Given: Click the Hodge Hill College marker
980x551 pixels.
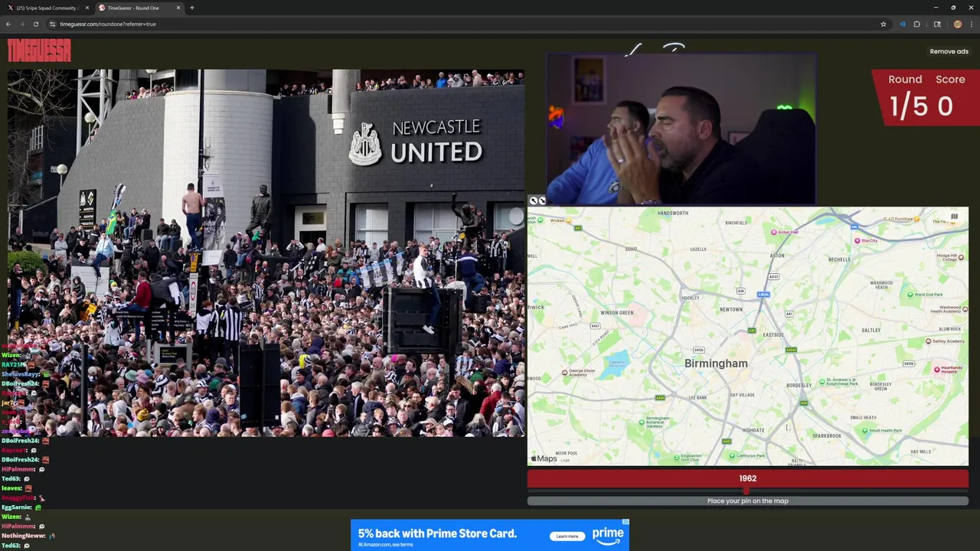Looking at the screenshot, I should click(961, 257).
